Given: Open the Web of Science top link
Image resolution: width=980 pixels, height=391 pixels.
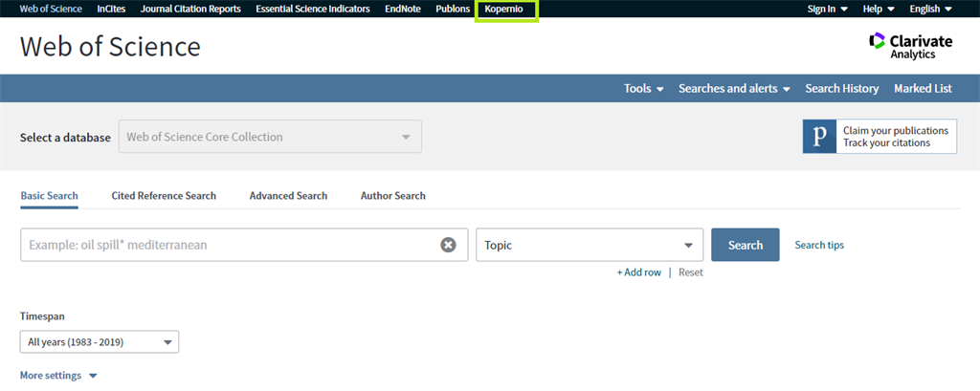Looking at the screenshot, I should pyautogui.click(x=51, y=9).
